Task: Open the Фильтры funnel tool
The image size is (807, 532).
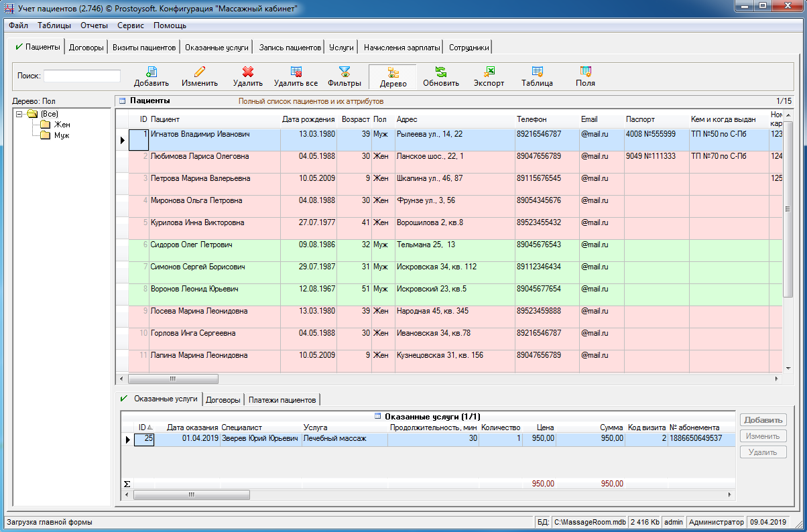Action: pyautogui.click(x=345, y=72)
